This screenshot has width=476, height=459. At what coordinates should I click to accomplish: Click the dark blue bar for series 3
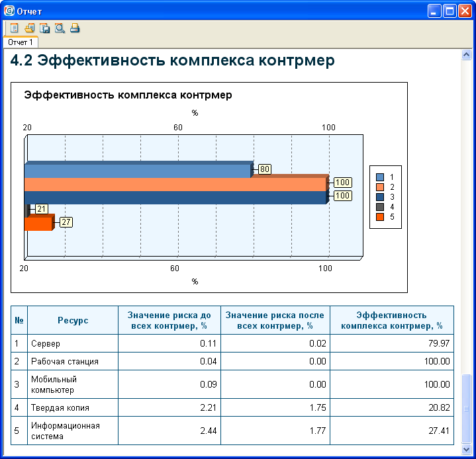point(175,198)
